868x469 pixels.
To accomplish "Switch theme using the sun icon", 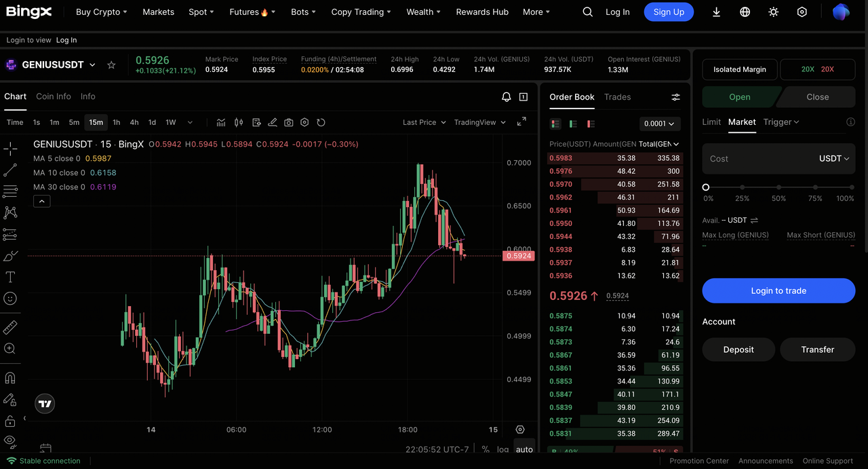I will point(774,12).
